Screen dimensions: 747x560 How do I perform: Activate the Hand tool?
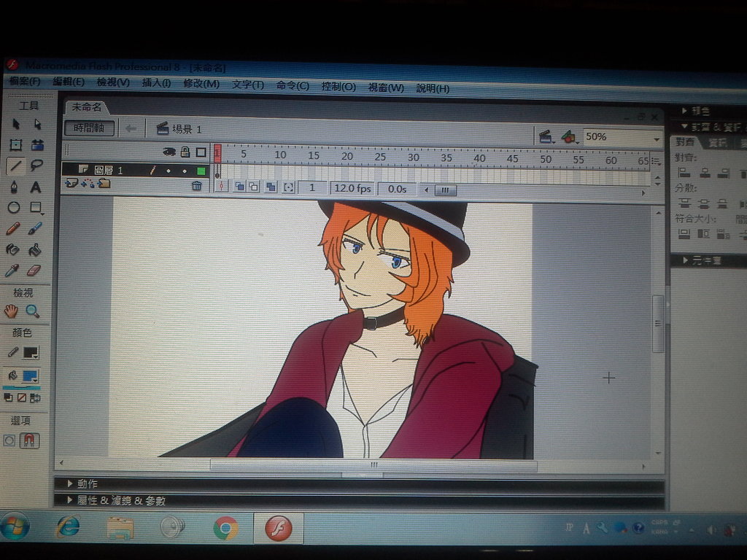(x=11, y=311)
